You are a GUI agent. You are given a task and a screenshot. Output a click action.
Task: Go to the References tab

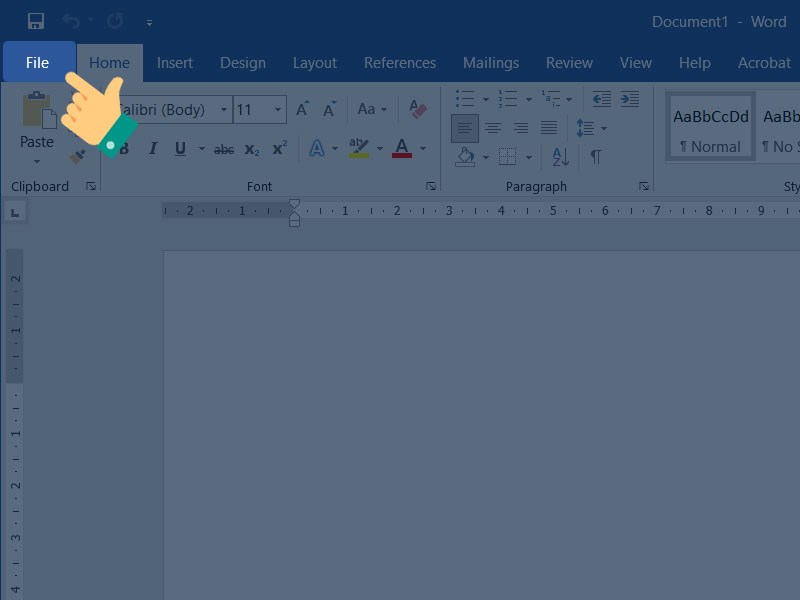pos(400,63)
